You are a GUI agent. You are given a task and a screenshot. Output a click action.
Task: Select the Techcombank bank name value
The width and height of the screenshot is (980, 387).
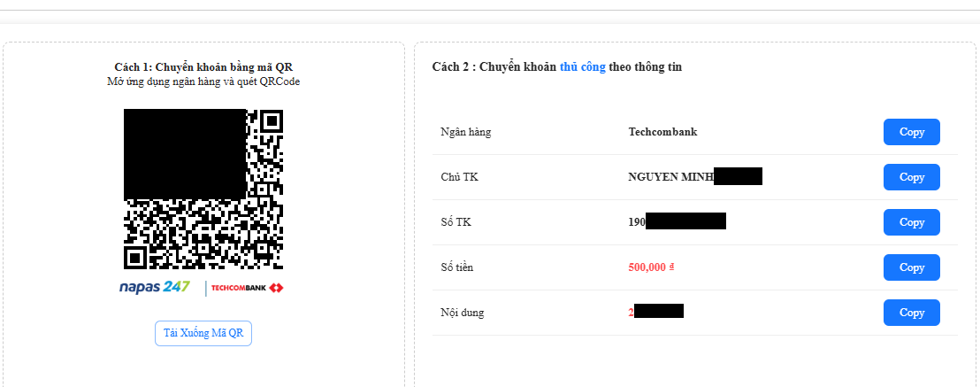click(x=662, y=132)
